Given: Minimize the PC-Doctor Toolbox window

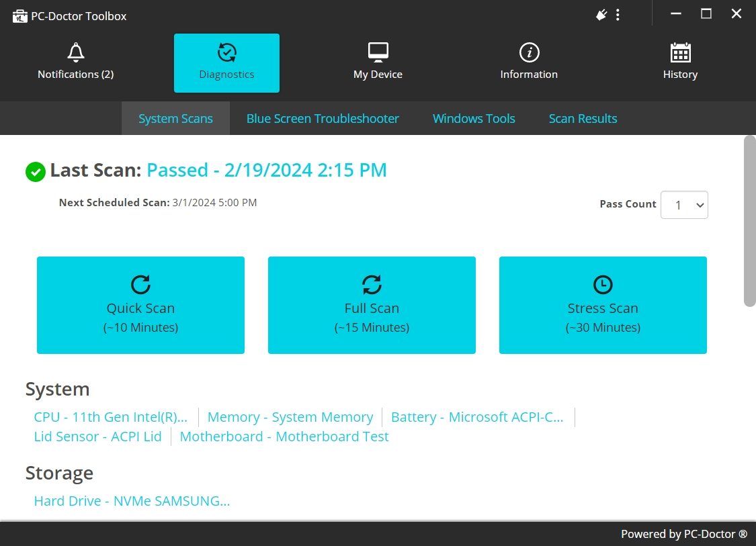Looking at the screenshot, I should (676, 14).
